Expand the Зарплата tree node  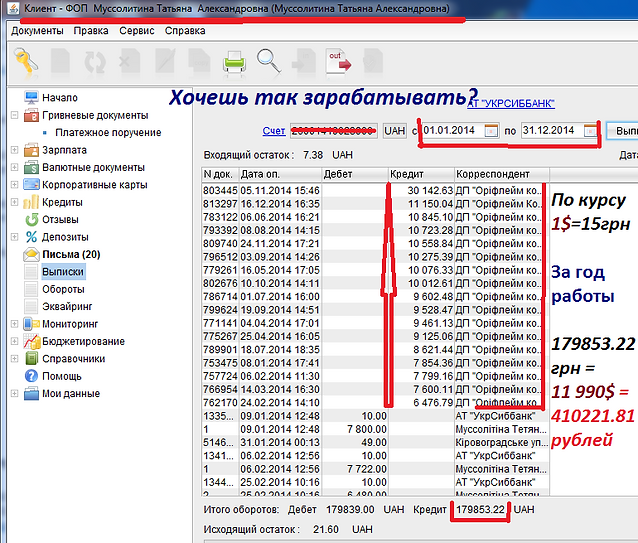point(14,150)
